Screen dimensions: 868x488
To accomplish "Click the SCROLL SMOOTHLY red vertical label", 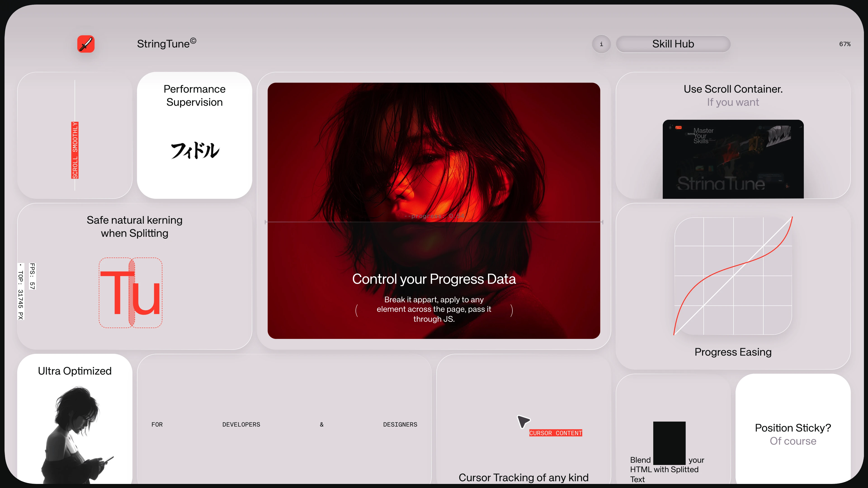I will click(x=75, y=150).
